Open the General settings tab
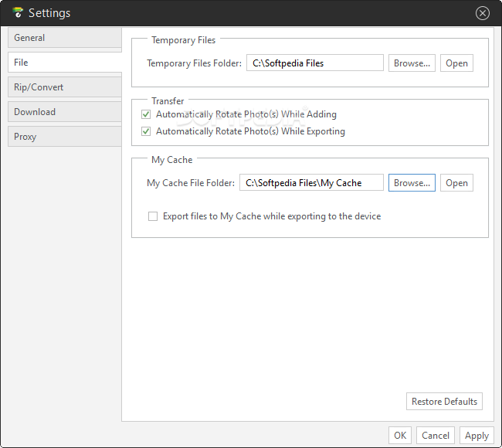Viewport: 502px width, 448px height. 65,38
